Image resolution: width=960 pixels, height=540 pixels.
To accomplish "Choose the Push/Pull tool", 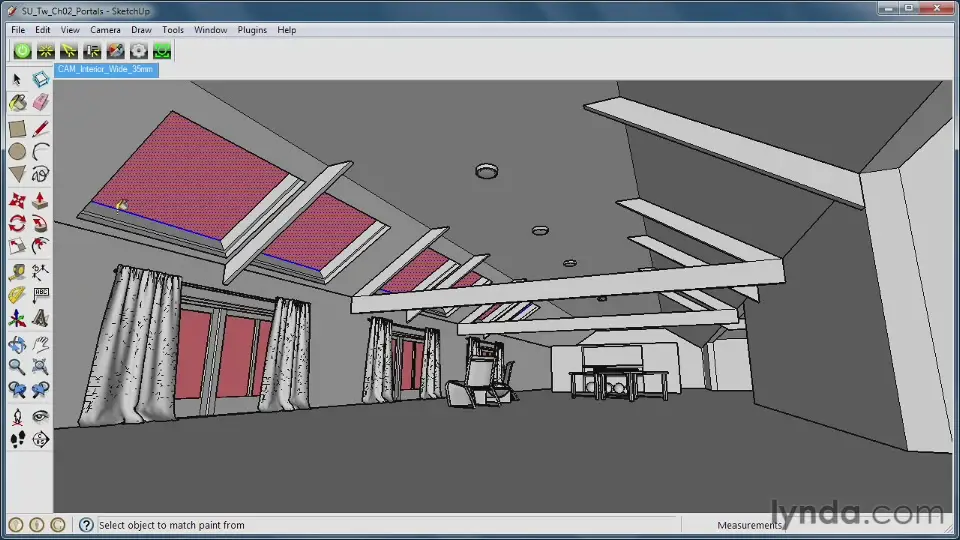I will pyautogui.click(x=40, y=201).
